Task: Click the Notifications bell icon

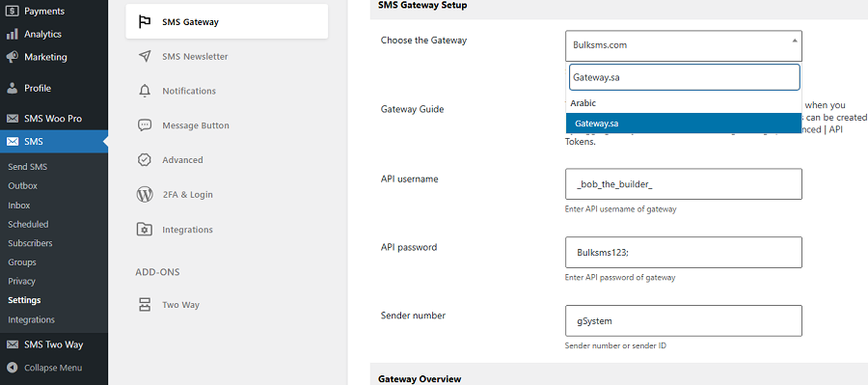Action: pos(145,91)
